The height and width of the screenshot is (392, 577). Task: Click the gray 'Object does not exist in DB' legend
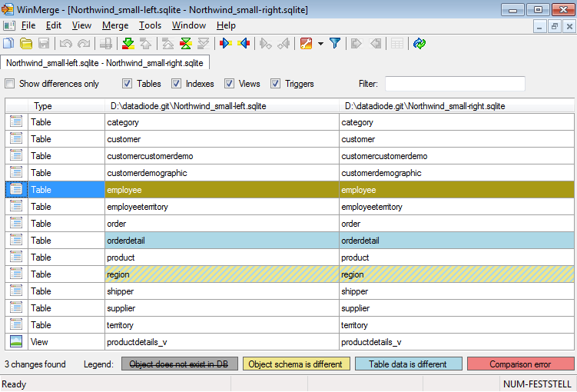click(180, 364)
